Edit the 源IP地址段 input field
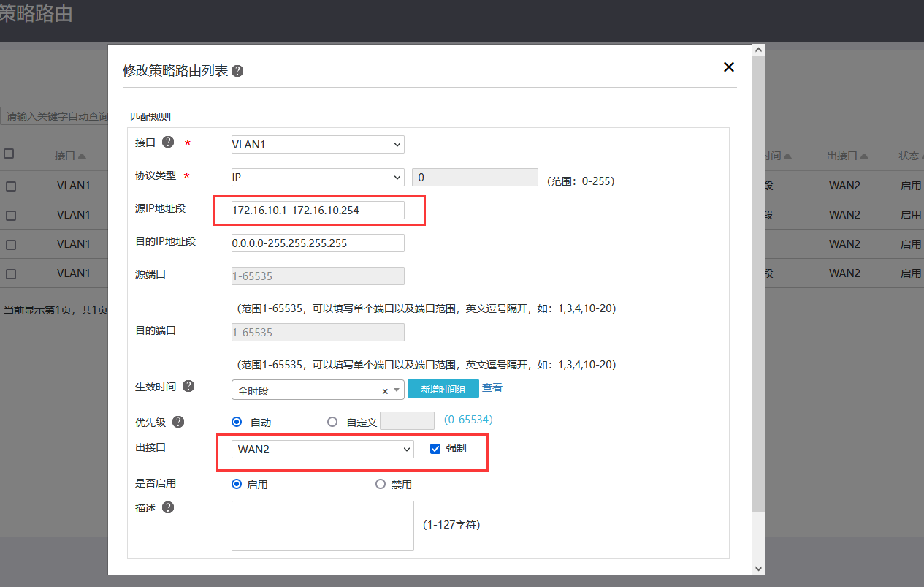This screenshot has width=924, height=587. [318, 210]
